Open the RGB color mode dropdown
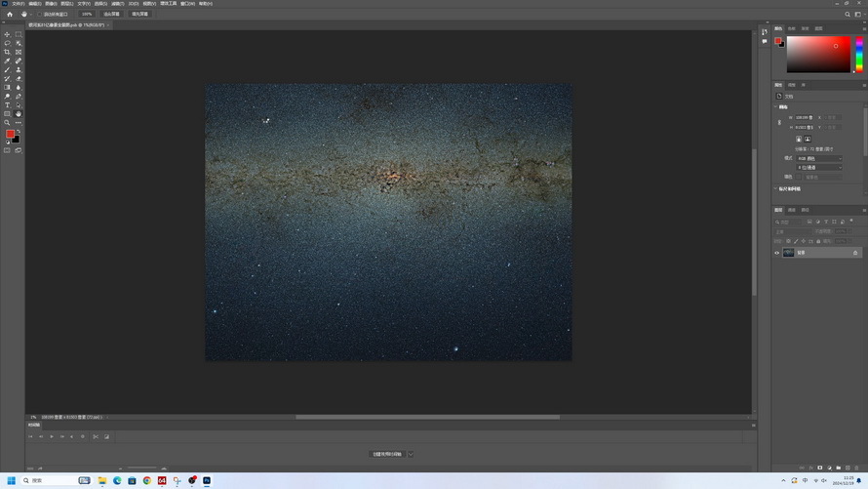 (x=819, y=158)
